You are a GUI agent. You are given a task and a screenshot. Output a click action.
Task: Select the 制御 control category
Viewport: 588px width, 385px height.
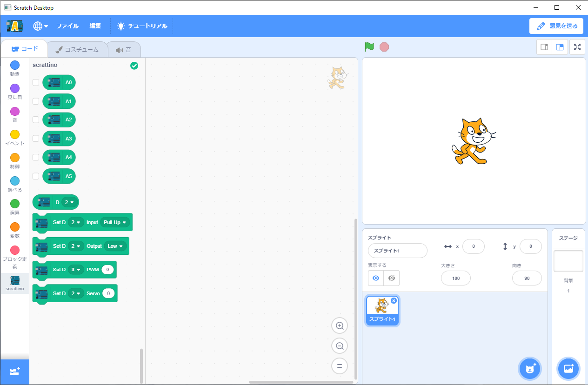tap(15, 161)
